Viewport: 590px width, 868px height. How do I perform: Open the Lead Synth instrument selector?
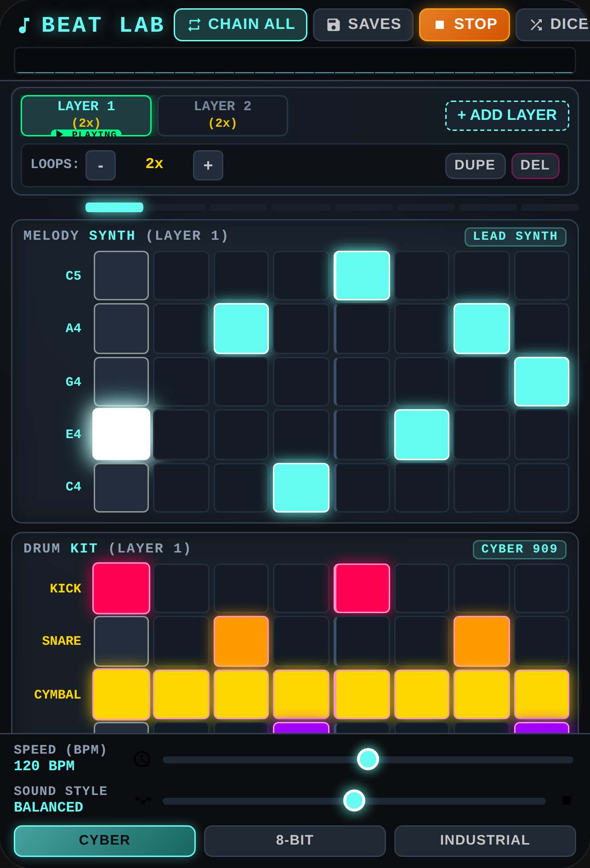click(515, 237)
